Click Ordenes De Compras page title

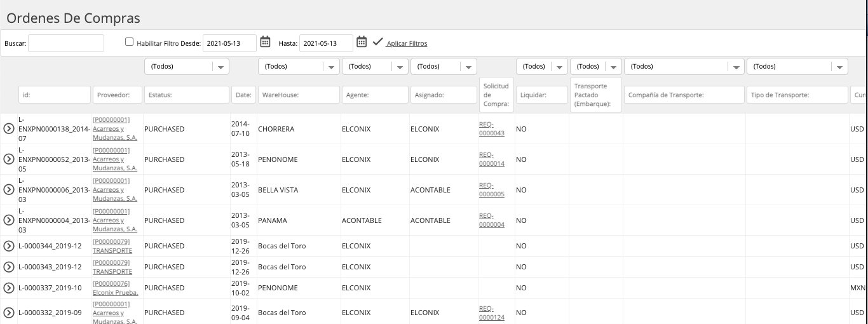[x=73, y=18]
